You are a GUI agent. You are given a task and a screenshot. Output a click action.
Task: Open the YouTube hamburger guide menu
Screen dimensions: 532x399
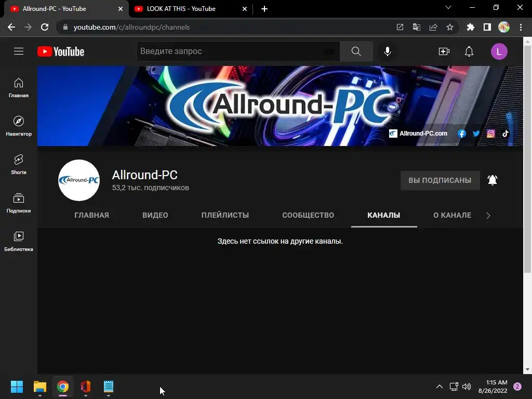[x=19, y=51]
